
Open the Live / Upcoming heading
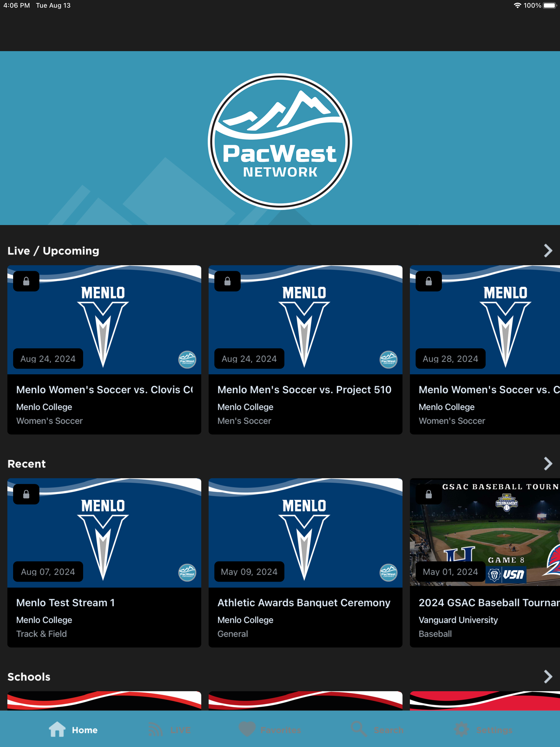click(53, 250)
